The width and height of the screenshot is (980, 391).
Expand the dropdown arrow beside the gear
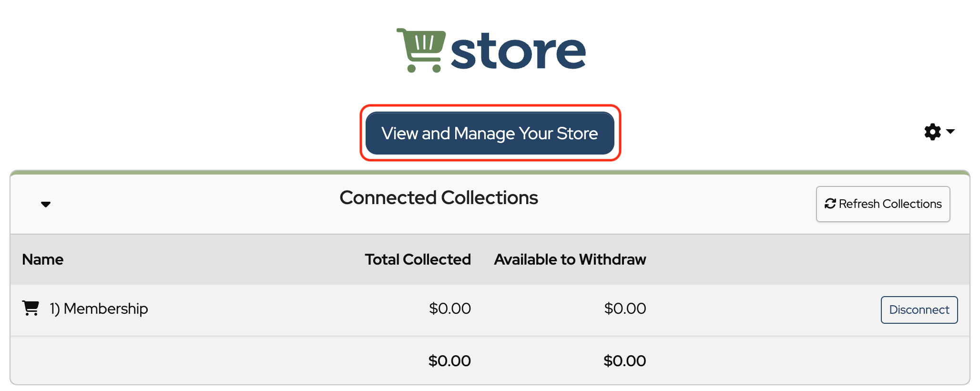pyautogui.click(x=950, y=132)
